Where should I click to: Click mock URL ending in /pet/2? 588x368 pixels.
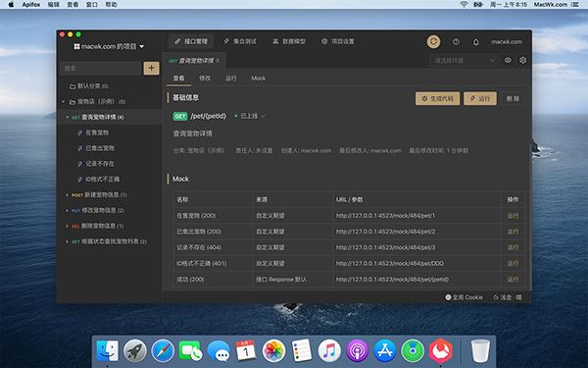(385, 232)
